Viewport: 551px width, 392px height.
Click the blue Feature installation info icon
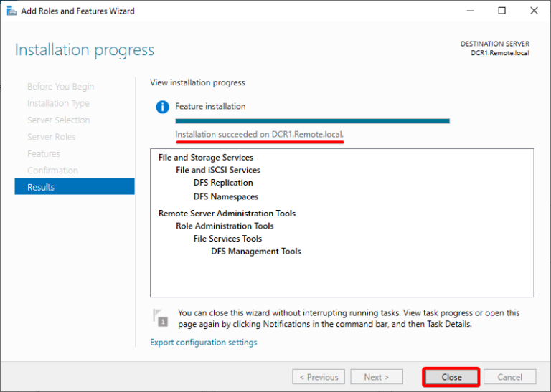(x=162, y=107)
